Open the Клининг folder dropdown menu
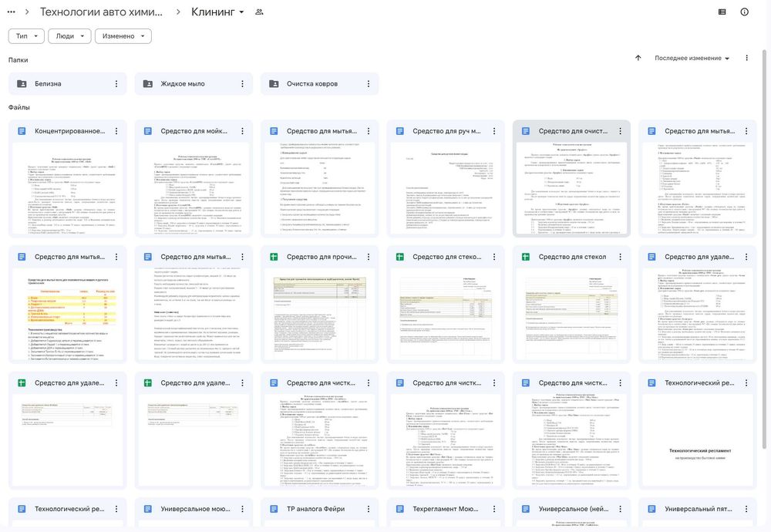This screenshot has width=771, height=532. 217,12
